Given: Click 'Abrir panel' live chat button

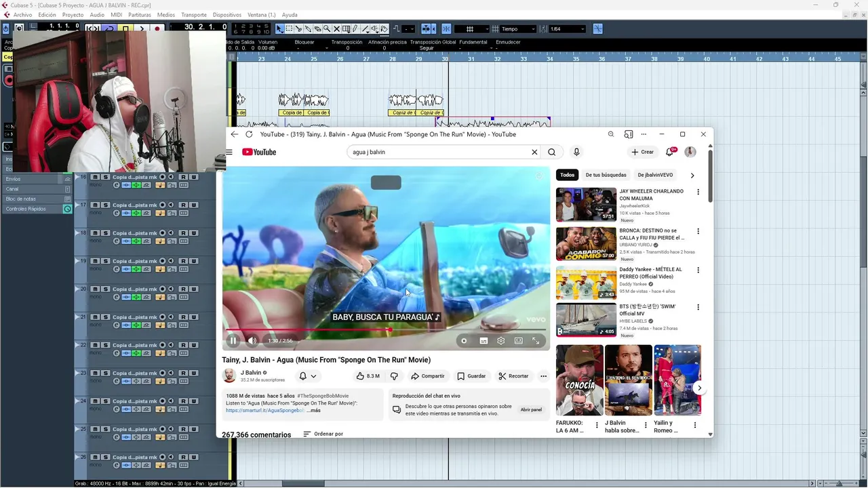Looking at the screenshot, I should pos(531,409).
